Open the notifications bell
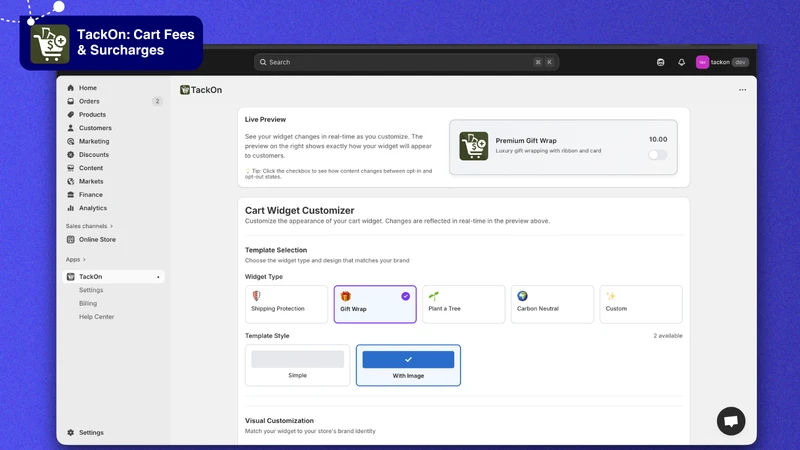The width and height of the screenshot is (800, 450). point(681,62)
